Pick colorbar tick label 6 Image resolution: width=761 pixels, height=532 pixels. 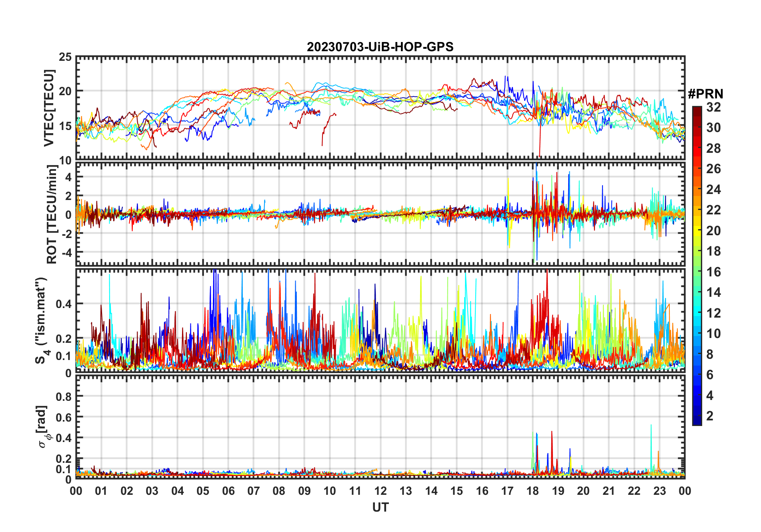tap(710, 374)
